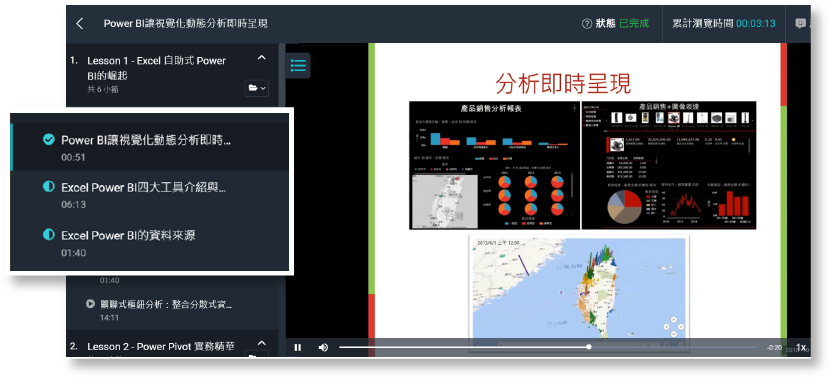Collapse Lesson 2 - Power Pivot chevron
This screenshot has width=840, height=390.
261,343
